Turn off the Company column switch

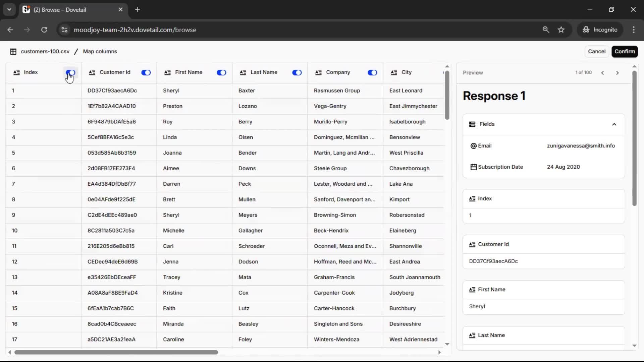point(372,72)
